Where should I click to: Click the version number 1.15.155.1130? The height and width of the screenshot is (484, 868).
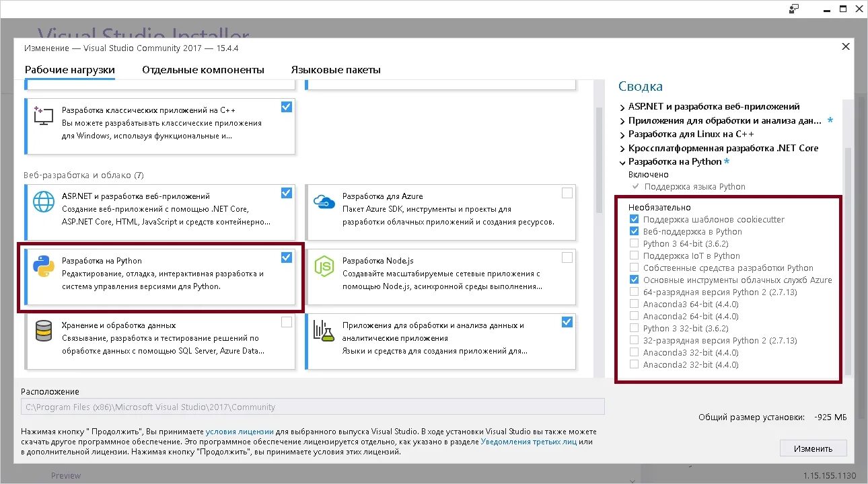(830, 476)
